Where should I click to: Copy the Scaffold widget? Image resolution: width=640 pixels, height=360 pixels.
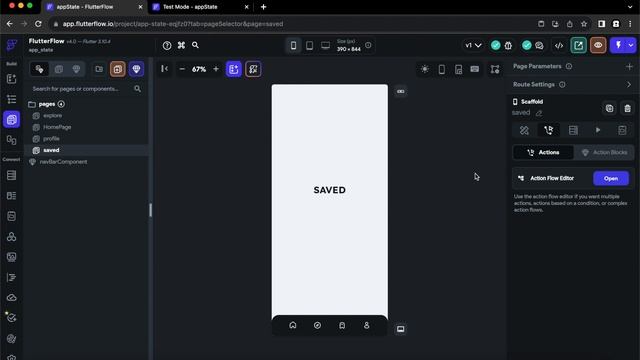tap(609, 108)
